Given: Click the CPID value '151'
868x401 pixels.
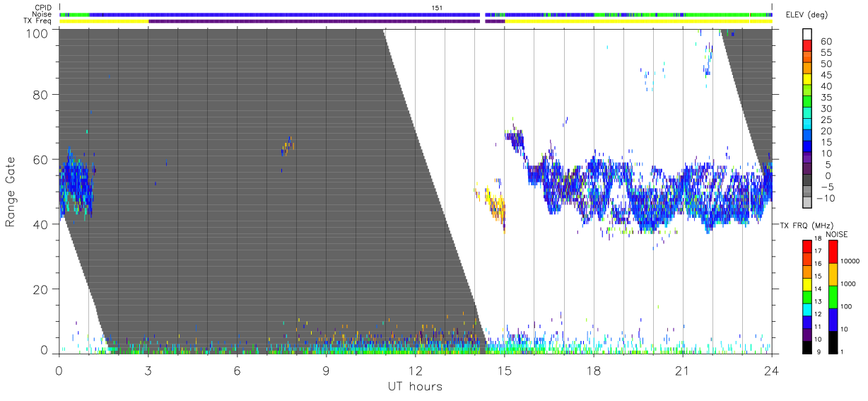Looking at the screenshot, I should (437, 8).
